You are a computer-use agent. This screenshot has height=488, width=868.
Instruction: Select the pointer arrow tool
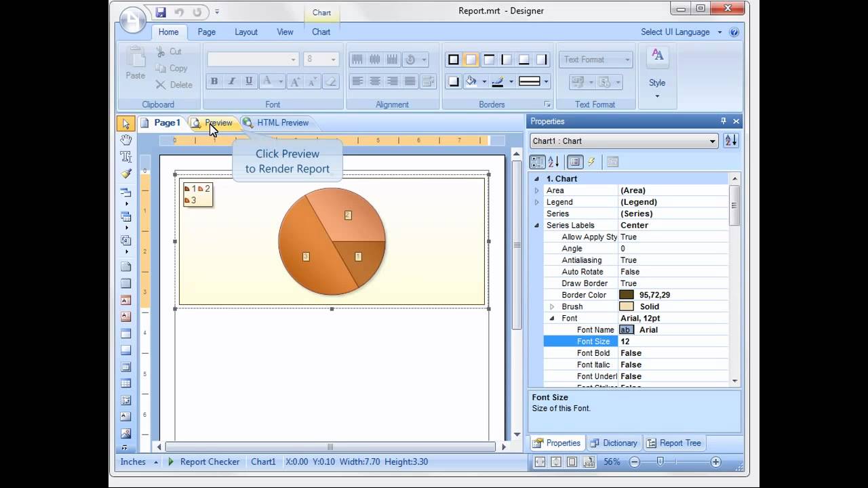(125, 123)
